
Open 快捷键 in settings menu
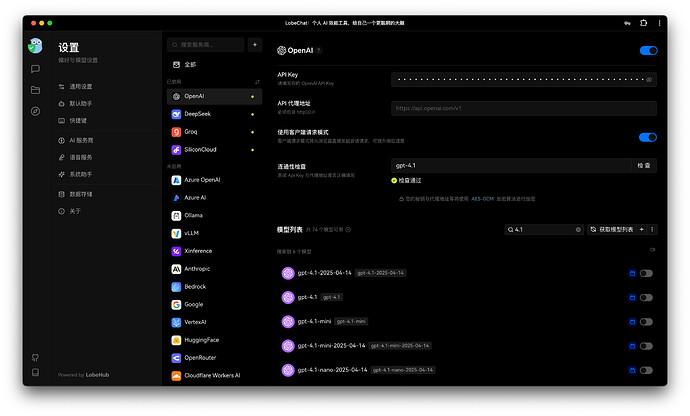[106, 121]
